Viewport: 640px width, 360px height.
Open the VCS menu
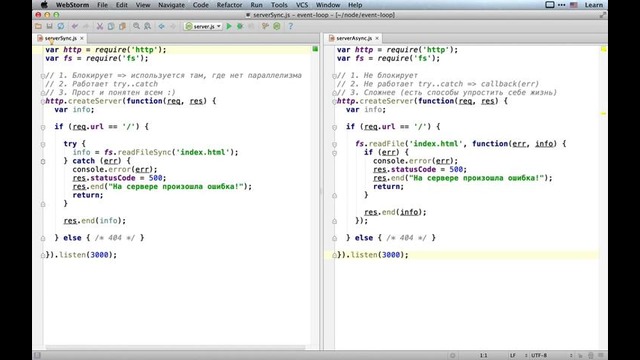coord(302,5)
